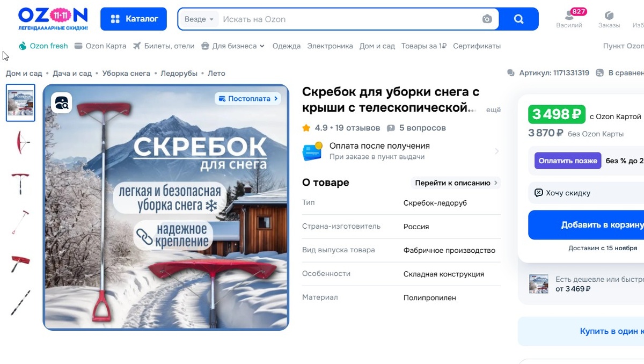Viewport: 644px width, 364px height.
Task: Select the fourth thumbnail, angled pole scraper
Action: 20,222
